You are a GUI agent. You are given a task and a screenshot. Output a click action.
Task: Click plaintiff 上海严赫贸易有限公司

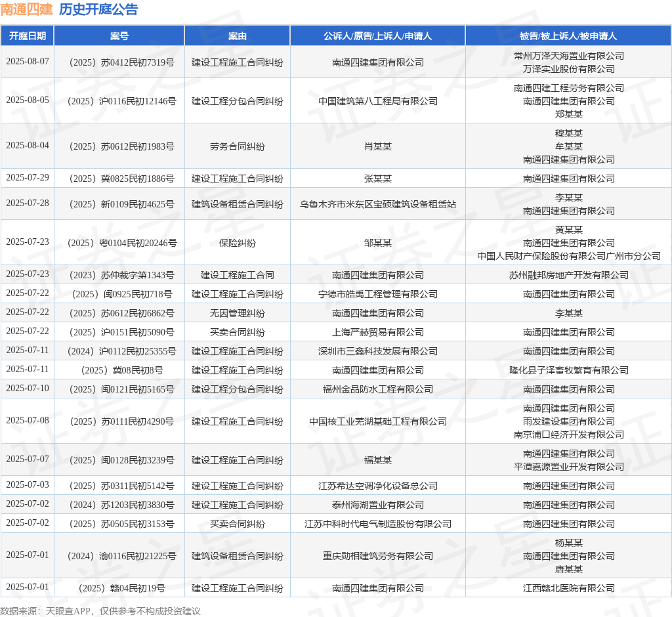pyautogui.click(x=377, y=332)
